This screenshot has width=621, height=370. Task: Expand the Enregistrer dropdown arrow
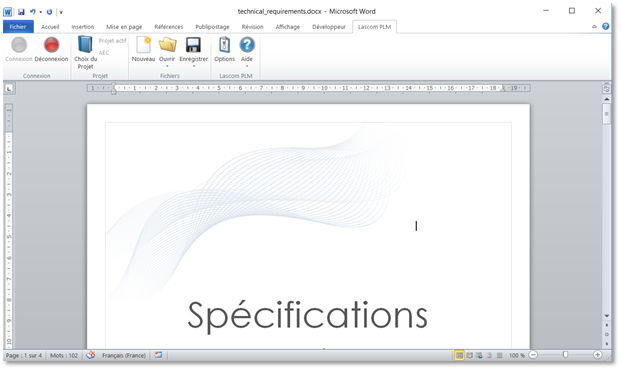(x=194, y=66)
